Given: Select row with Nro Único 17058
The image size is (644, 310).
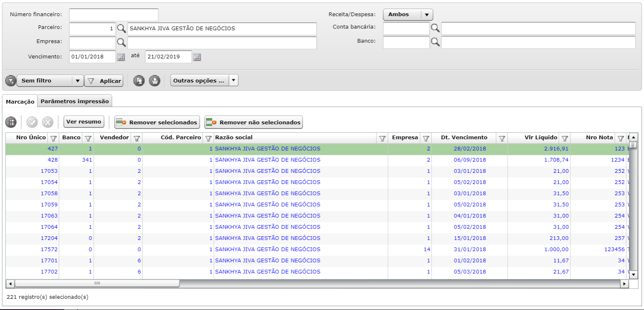Looking at the screenshot, I should point(317,194).
